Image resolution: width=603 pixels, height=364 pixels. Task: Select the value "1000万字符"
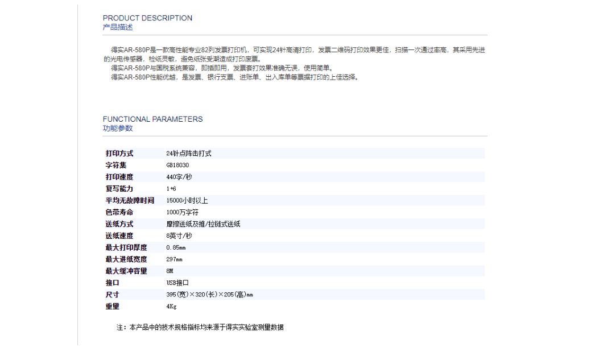182,212
